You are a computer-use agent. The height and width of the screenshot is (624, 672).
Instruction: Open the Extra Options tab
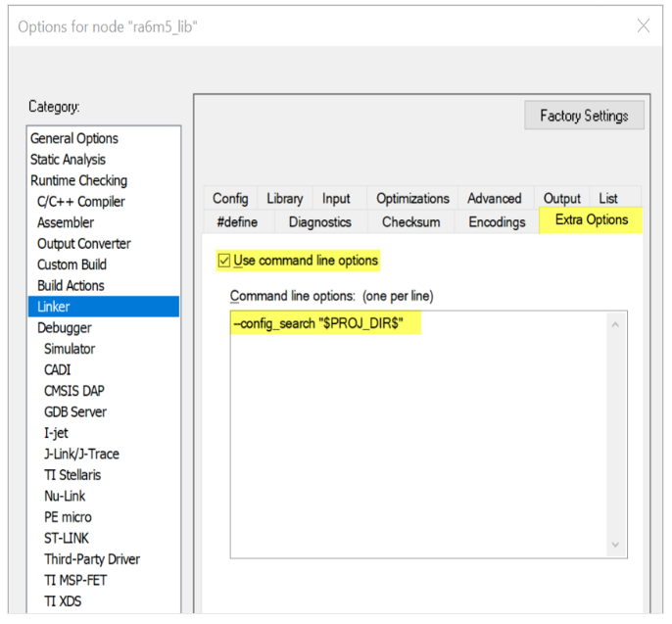tap(592, 219)
